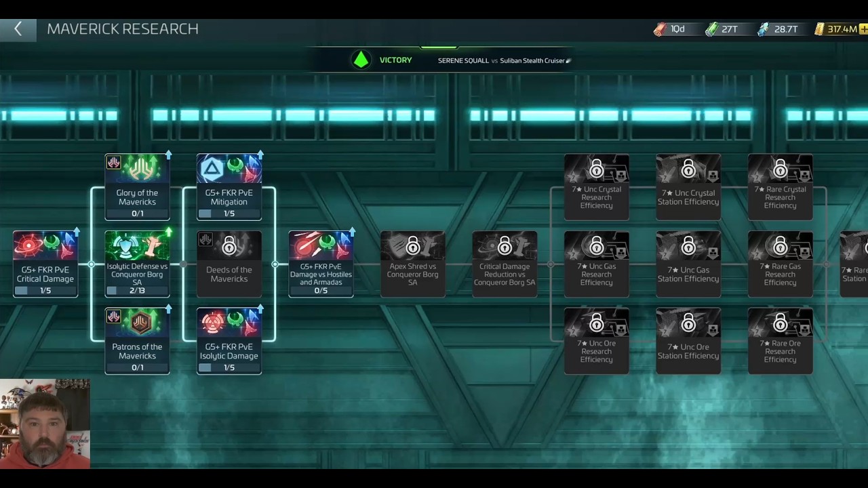This screenshot has height=488, width=868.
Task: Open the G5+ FKR PvE Isolytic Damage research
Action: (x=229, y=341)
